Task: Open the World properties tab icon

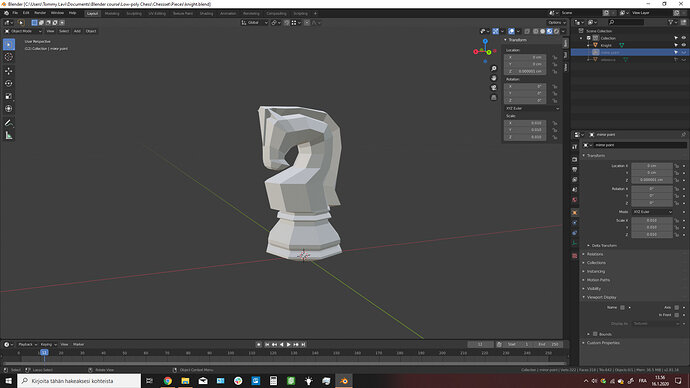Action: pyautogui.click(x=575, y=200)
